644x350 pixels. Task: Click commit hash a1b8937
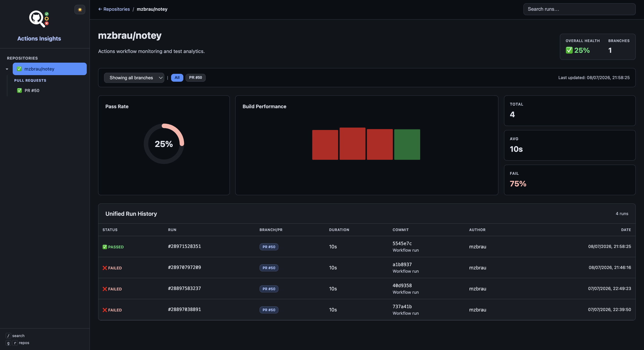(402, 265)
